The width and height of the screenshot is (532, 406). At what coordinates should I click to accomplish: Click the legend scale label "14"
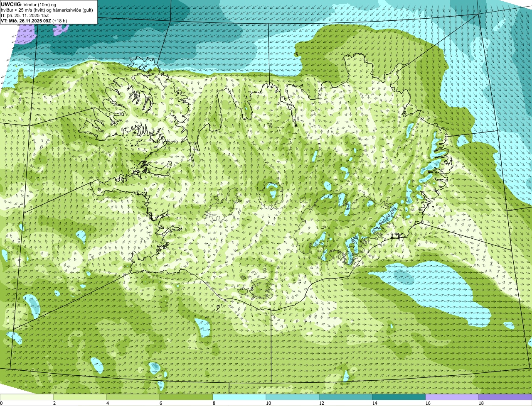pos(375,403)
